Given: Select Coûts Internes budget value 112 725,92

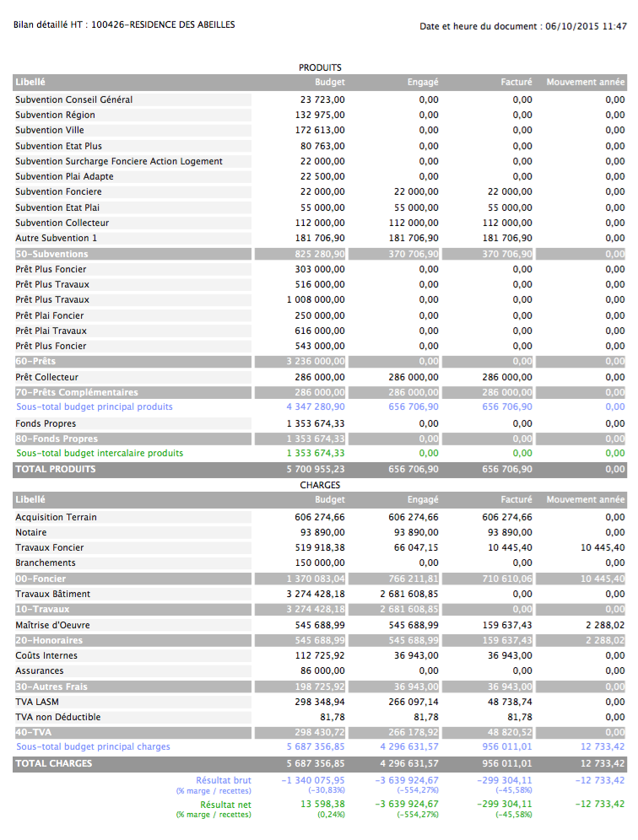Looking at the screenshot, I should pos(320,655).
